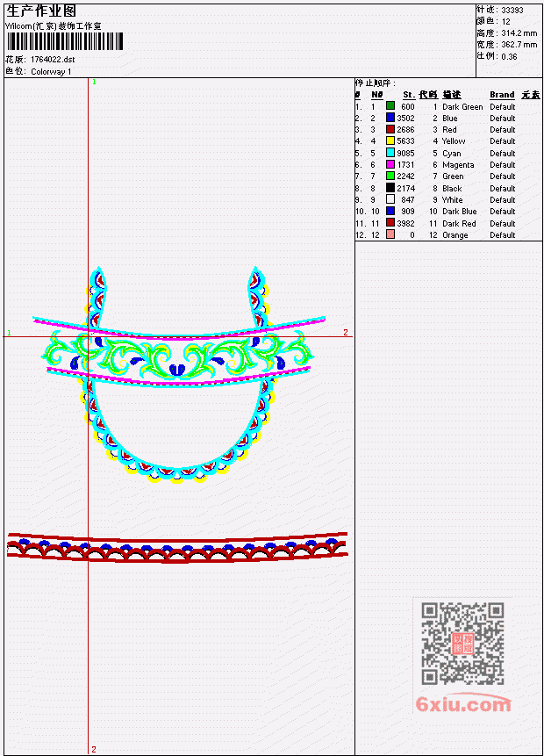Click stitch count "1731" for Magenta
Screen dimensions: 544x756
pos(405,165)
